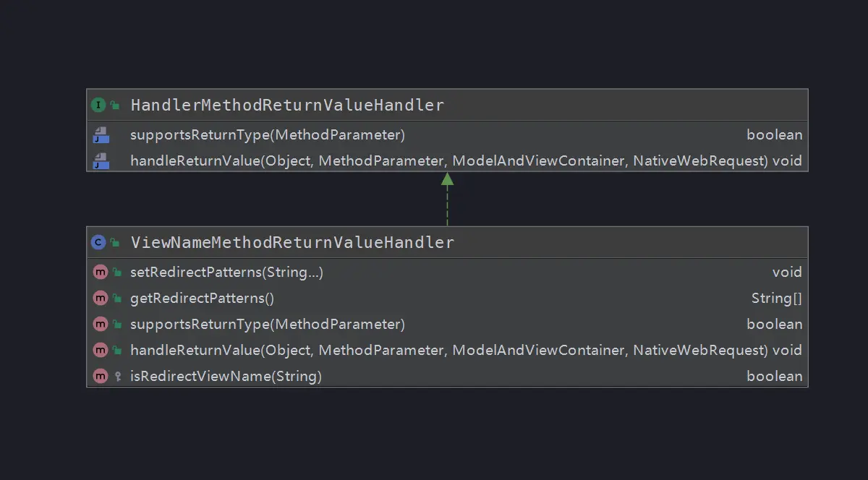Click the interface icon beside HandlerMethodReturnValueHandler
Viewport: 868px width, 480px height.
98,104
